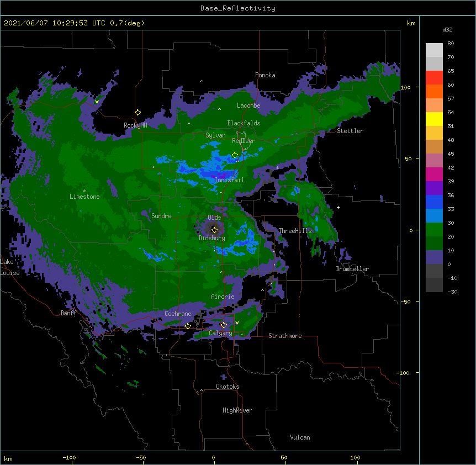Image resolution: width=476 pixels, height=465 pixels.
Task: Click the HighRiver city label
Action: [237, 410]
